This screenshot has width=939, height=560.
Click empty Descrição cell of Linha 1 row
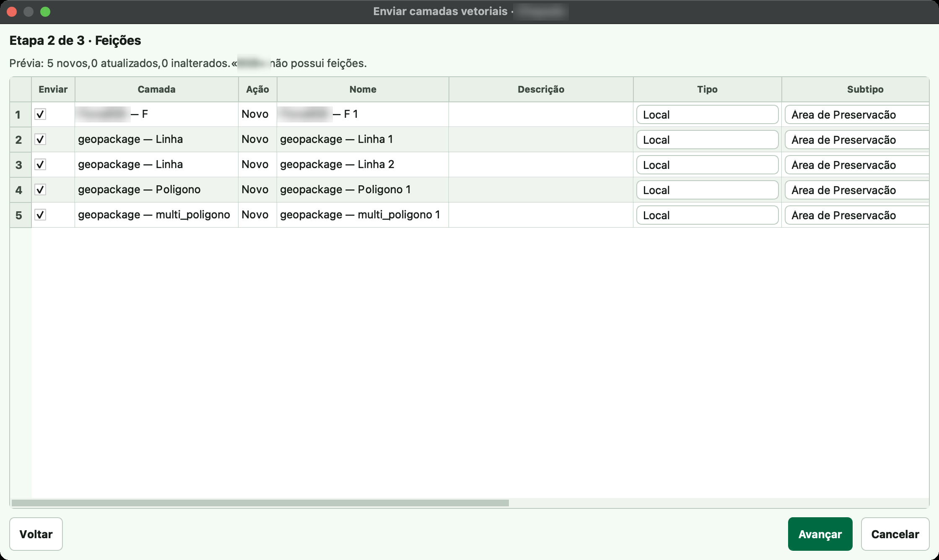(541, 139)
